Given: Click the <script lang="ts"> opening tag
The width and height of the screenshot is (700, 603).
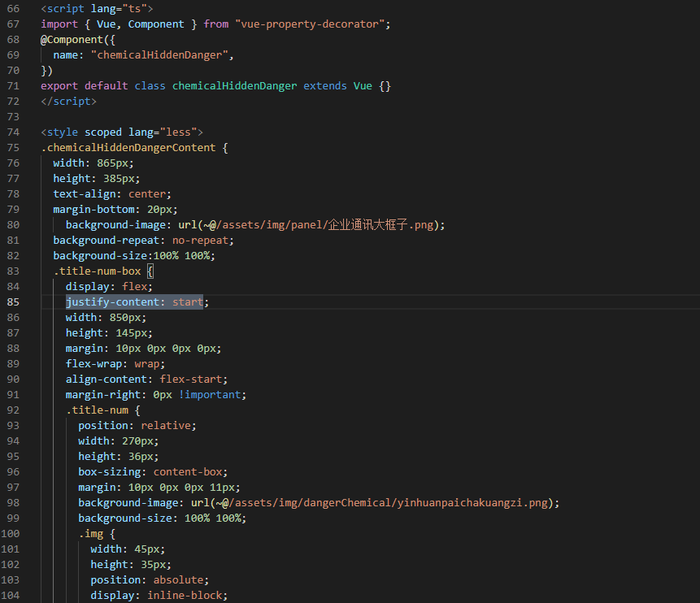Looking at the screenshot, I should click(97, 8).
